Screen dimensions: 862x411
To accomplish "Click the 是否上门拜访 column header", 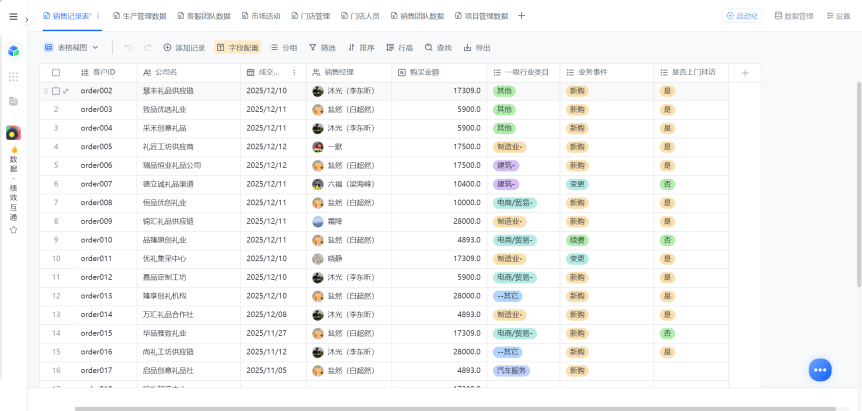I will click(x=691, y=73).
